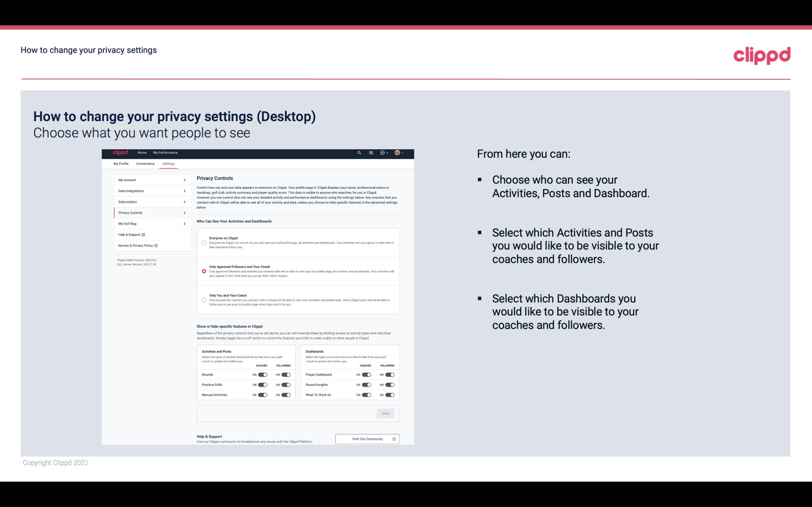The height and width of the screenshot is (507, 812).
Task: Open the Connections tab
Action: pos(145,163)
